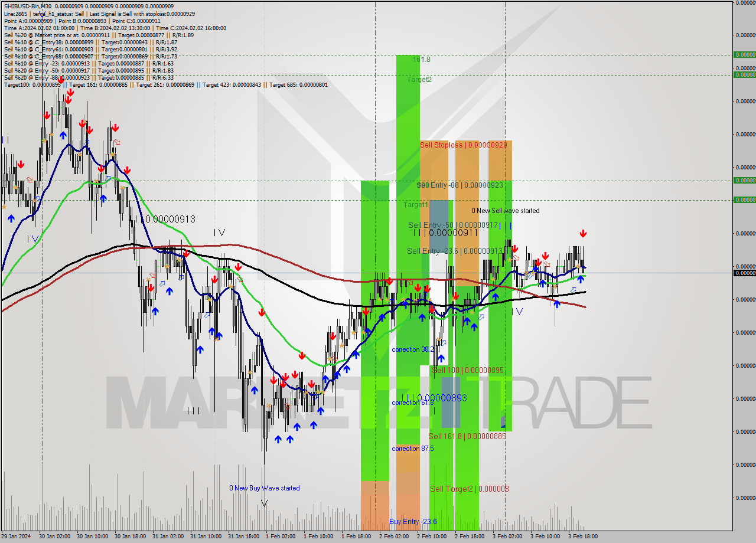
Task: Select the 'I I I 0.00000911' wave label
Action: pos(445,233)
